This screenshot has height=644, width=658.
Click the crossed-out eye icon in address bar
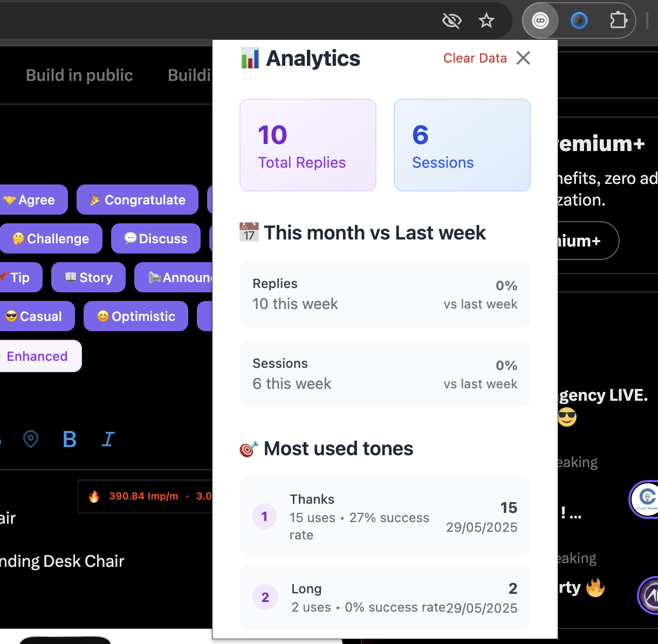tap(451, 21)
